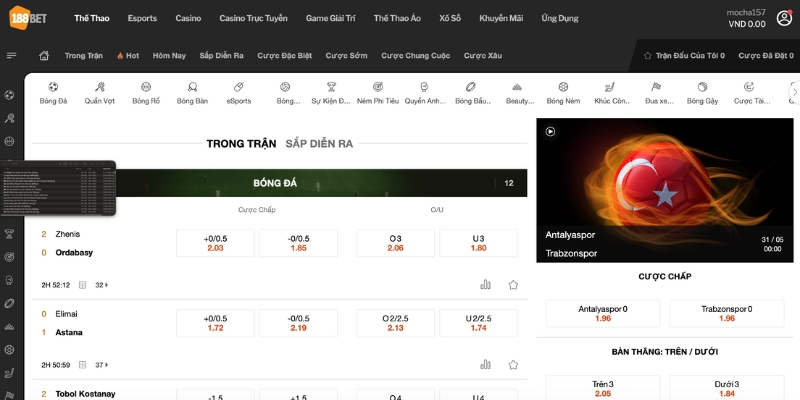The height and width of the screenshot is (400, 800).
Task: Advance the sports category carousel arrow
Action: 794,92
